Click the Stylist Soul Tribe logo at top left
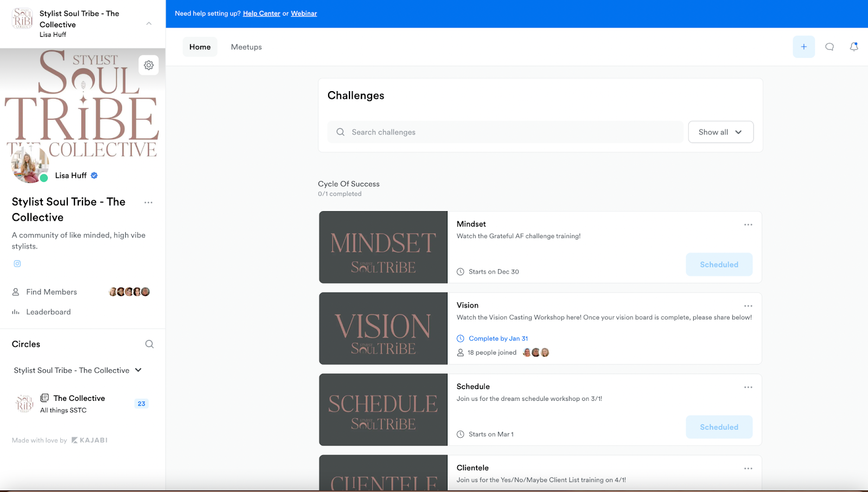868x492 pixels. 23,18
